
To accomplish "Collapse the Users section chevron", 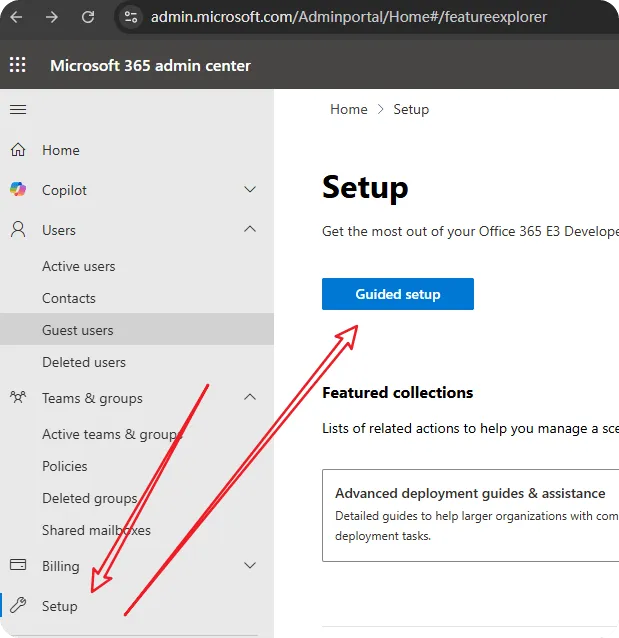I will coord(250,229).
